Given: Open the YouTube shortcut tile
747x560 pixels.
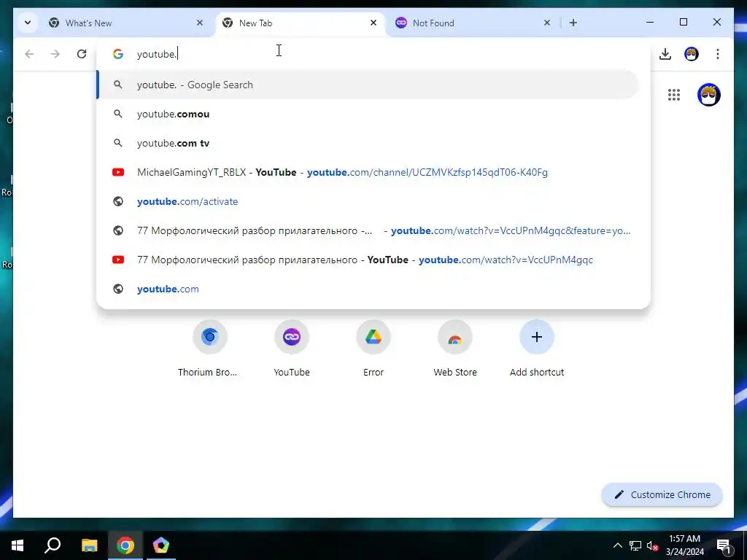Looking at the screenshot, I should click(x=292, y=348).
